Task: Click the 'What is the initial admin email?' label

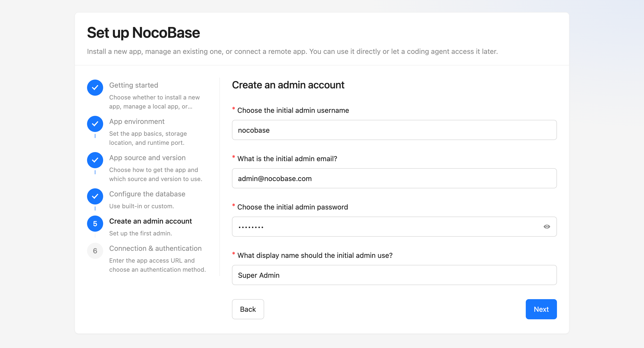Action: 287,159
